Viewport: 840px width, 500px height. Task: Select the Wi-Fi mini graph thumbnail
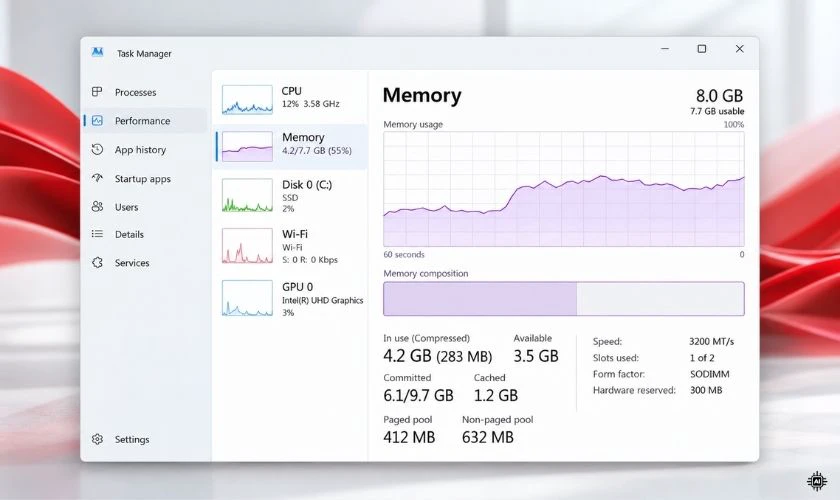247,245
